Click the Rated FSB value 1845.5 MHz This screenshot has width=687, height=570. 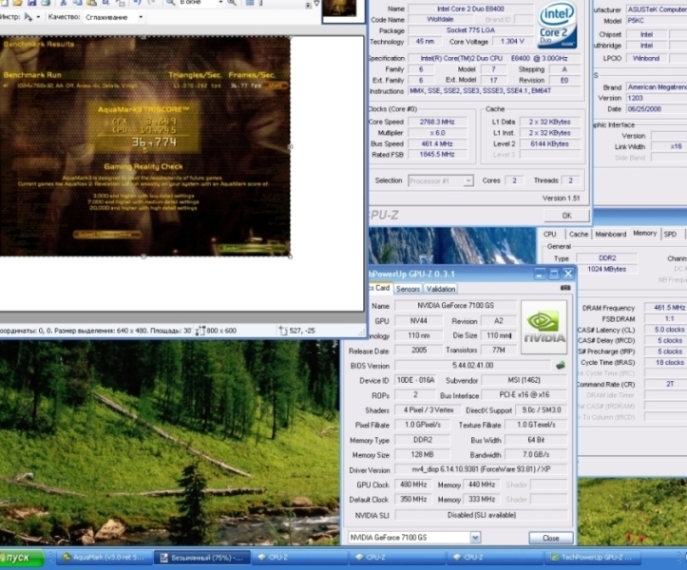437,154
